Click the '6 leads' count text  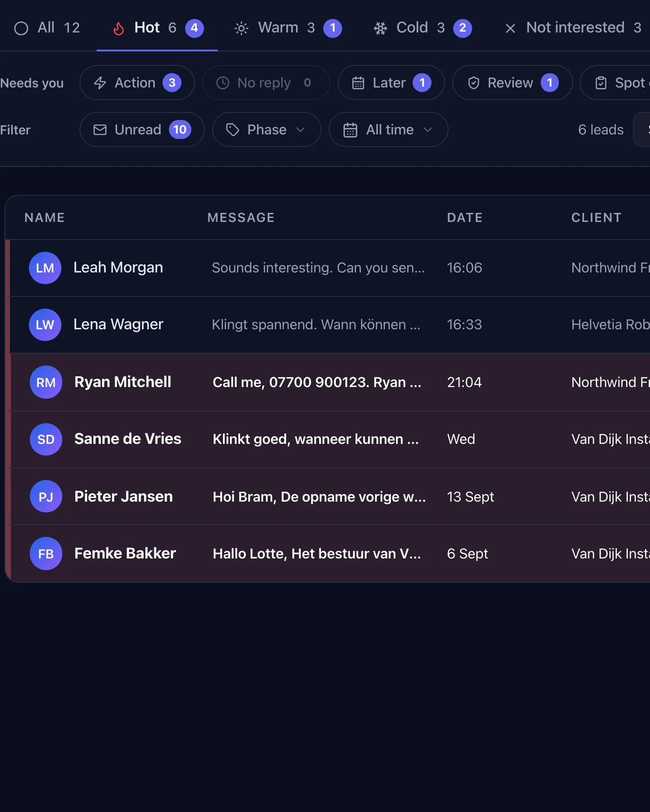click(601, 129)
